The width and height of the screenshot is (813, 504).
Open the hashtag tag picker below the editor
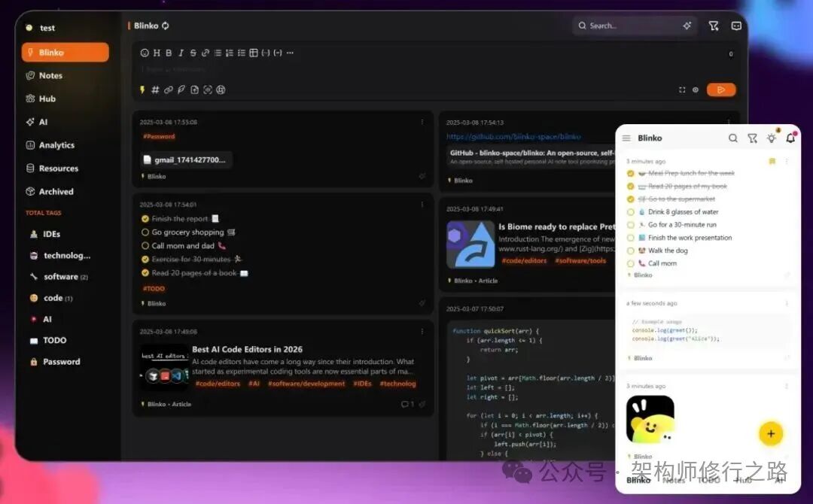point(155,90)
